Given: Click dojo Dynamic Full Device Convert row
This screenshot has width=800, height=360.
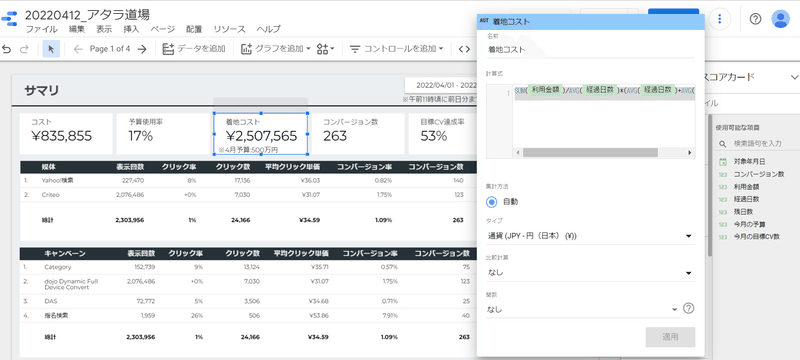Looking at the screenshot, I should pyautogui.click(x=248, y=284).
